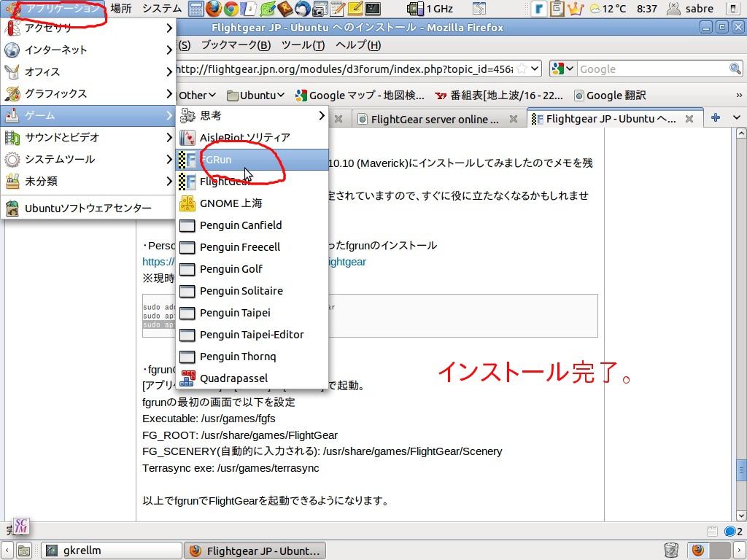The height and width of the screenshot is (560, 747).
Task: Open the yellow sticky notes icon
Action: [x=355, y=8]
